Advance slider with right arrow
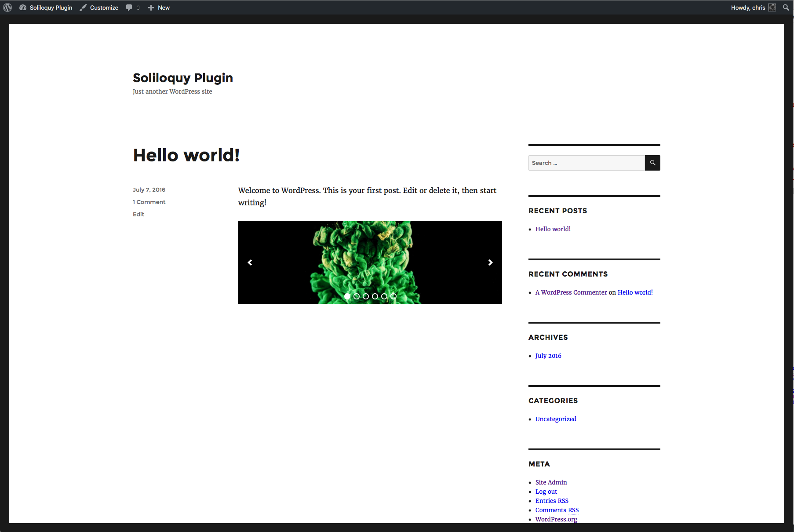Screen dimensions: 794x532 (x=491, y=262)
